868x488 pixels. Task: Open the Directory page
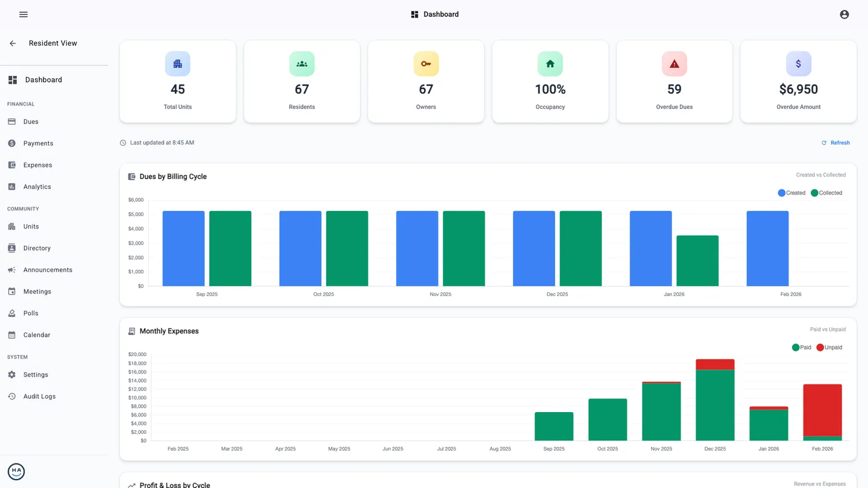[54, 248]
